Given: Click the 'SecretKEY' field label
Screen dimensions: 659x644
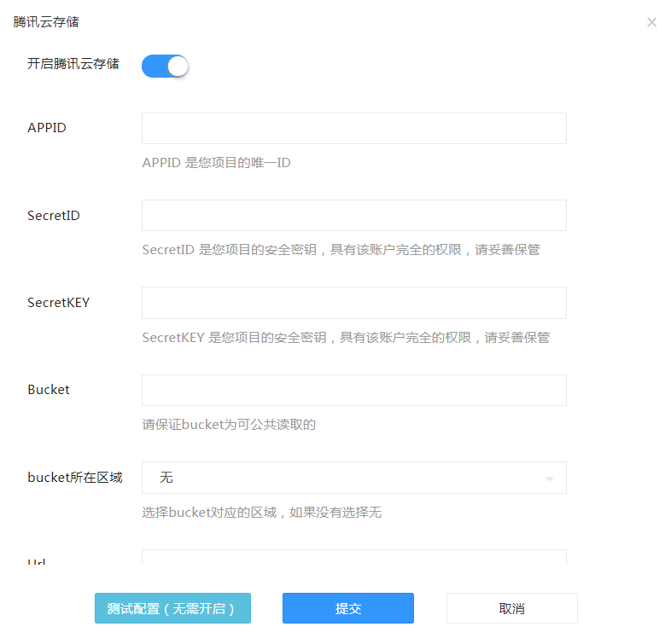Looking at the screenshot, I should 58,303.
